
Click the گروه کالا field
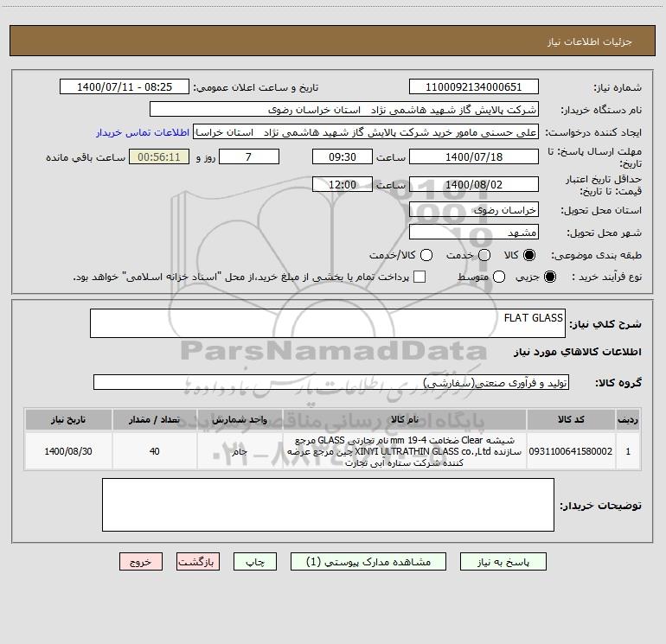(331, 382)
